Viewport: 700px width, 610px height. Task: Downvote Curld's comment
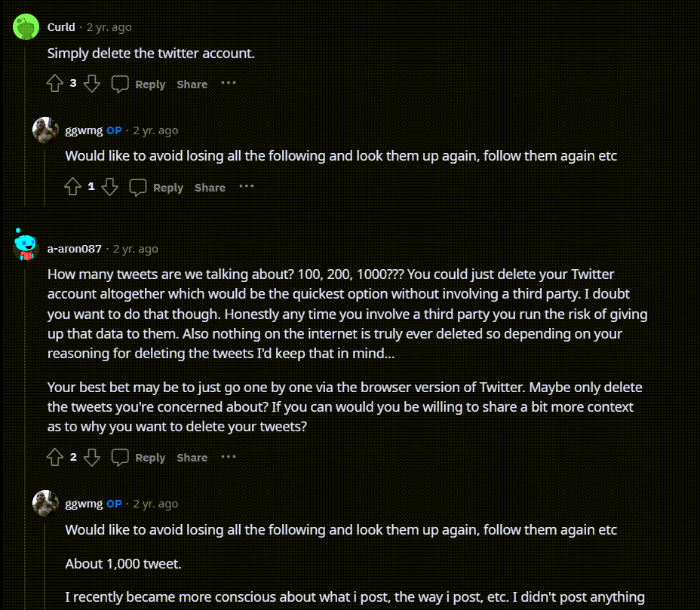[92, 84]
